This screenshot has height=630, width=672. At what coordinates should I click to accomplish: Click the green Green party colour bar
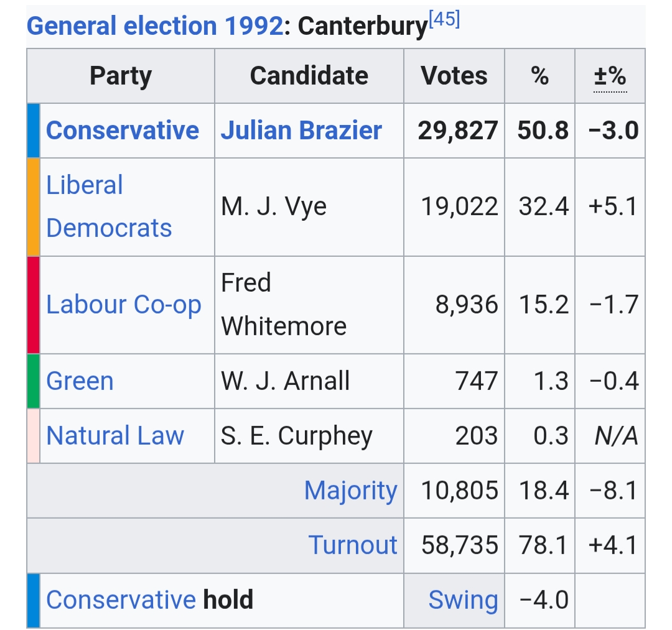coord(34,381)
